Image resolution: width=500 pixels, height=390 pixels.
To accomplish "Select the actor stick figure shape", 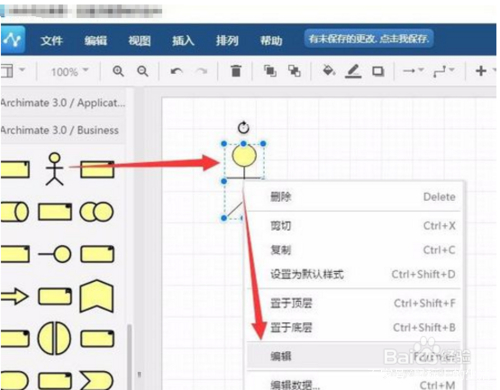I will (54, 169).
